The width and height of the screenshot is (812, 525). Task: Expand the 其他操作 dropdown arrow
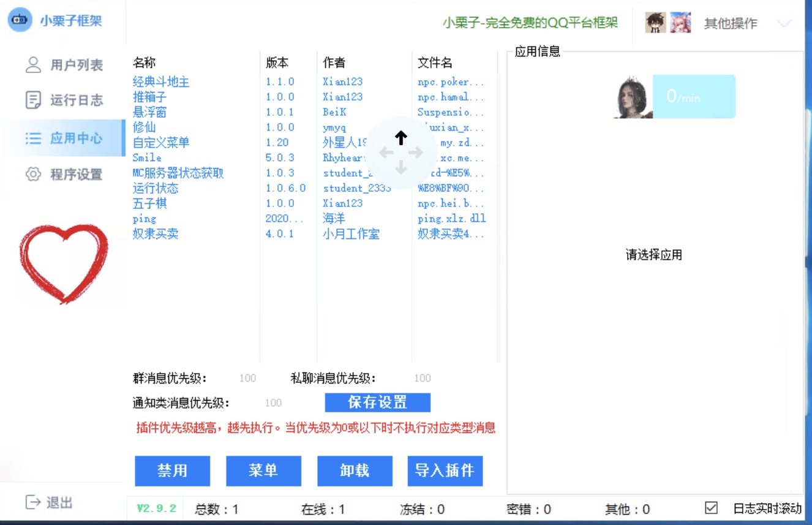click(783, 24)
